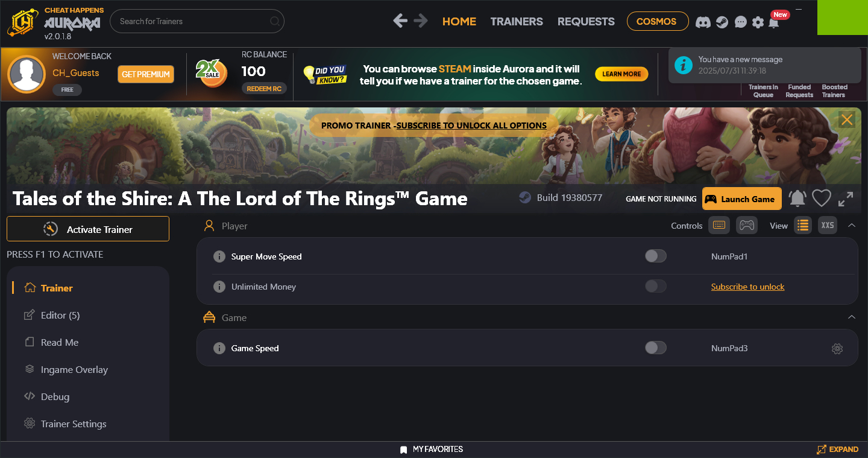Open the Discord icon in header
Screen dimensions: 868x458
pyautogui.click(x=703, y=22)
